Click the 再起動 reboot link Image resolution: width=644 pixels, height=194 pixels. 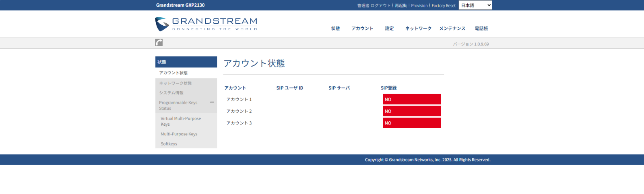(401, 6)
